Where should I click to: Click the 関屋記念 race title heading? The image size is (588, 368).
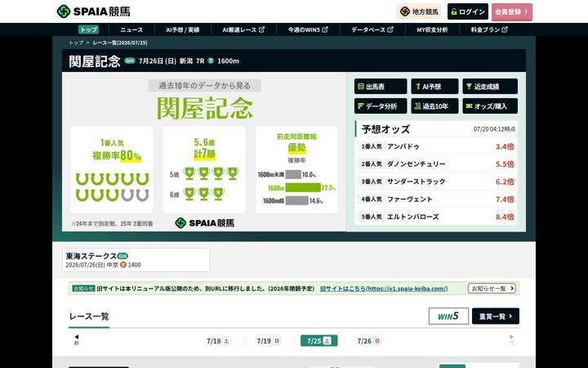point(95,61)
